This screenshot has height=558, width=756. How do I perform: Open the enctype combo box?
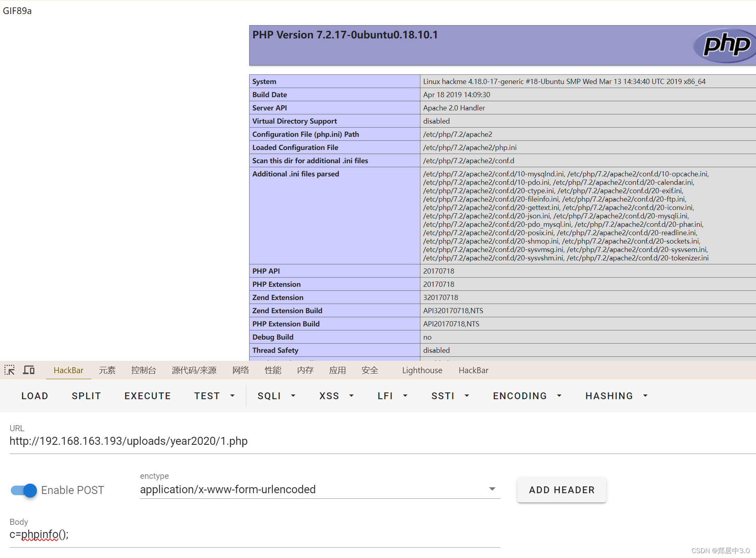(320, 490)
